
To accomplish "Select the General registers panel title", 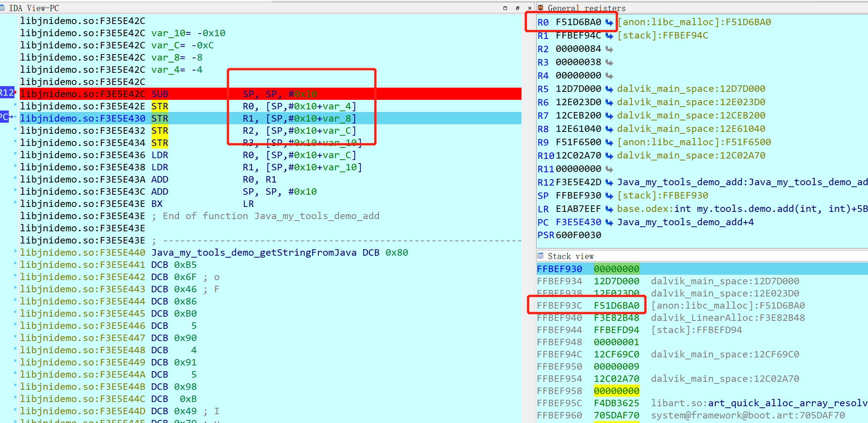I will (x=586, y=8).
